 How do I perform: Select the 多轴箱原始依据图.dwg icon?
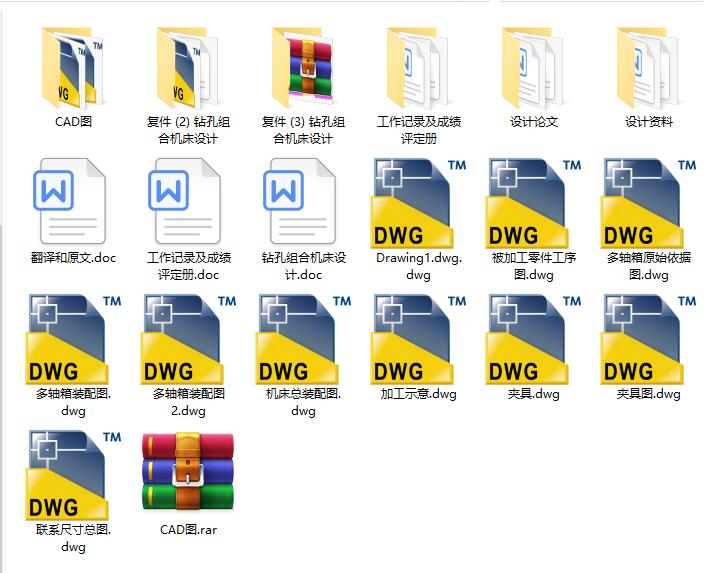[648, 203]
